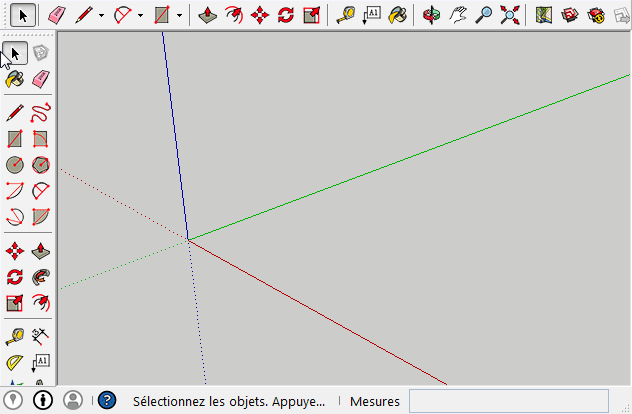Choose the Text label tool in the side palette
This screenshot has height=414, width=632.
point(41,363)
